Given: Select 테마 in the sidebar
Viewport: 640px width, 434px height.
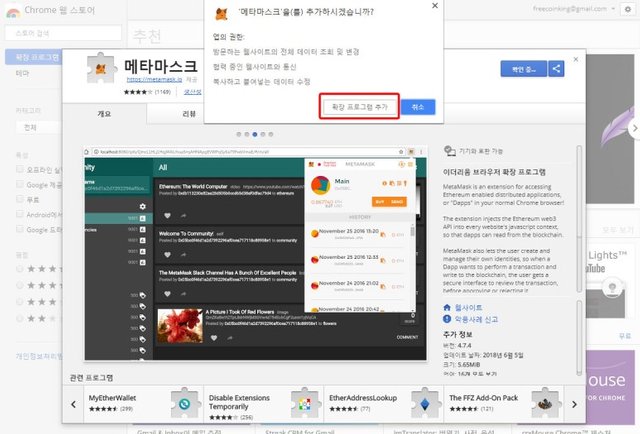Looking at the screenshot, I should pos(22,73).
